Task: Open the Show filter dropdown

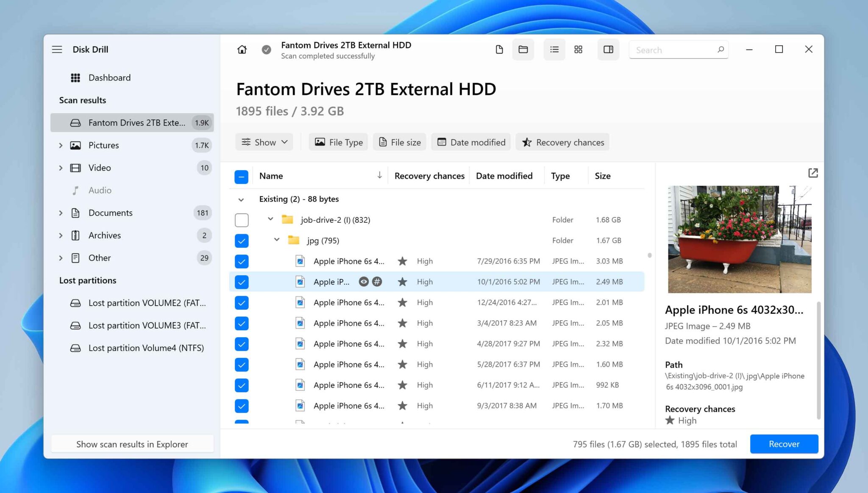Action: click(x=264, y=142)
